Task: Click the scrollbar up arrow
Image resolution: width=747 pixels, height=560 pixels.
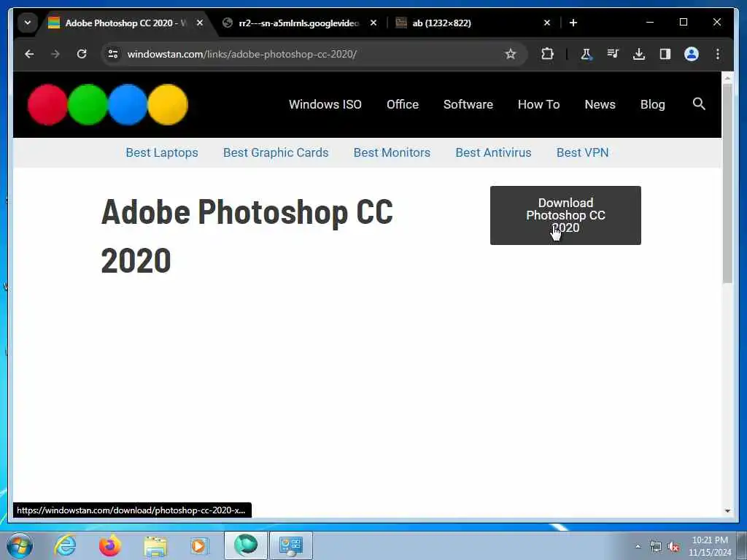Action: click(x=727, y=77)
